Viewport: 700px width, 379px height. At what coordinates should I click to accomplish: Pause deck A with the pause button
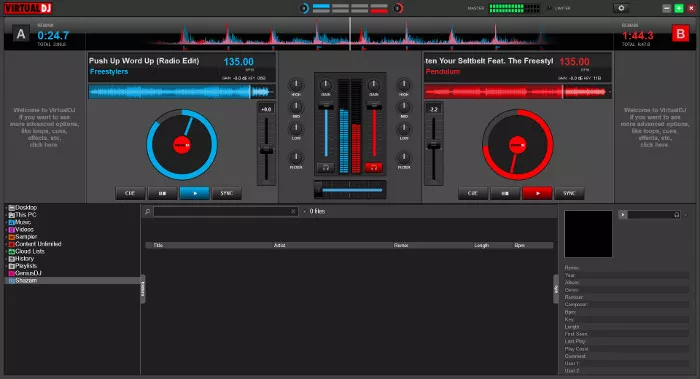click(162, 193)
